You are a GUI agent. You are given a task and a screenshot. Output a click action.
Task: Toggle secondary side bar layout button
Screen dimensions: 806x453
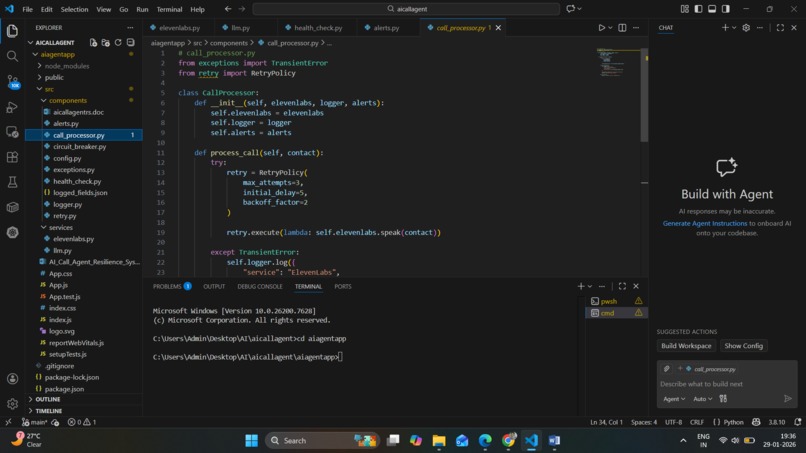pyautogui.click(x=725, y=9)
